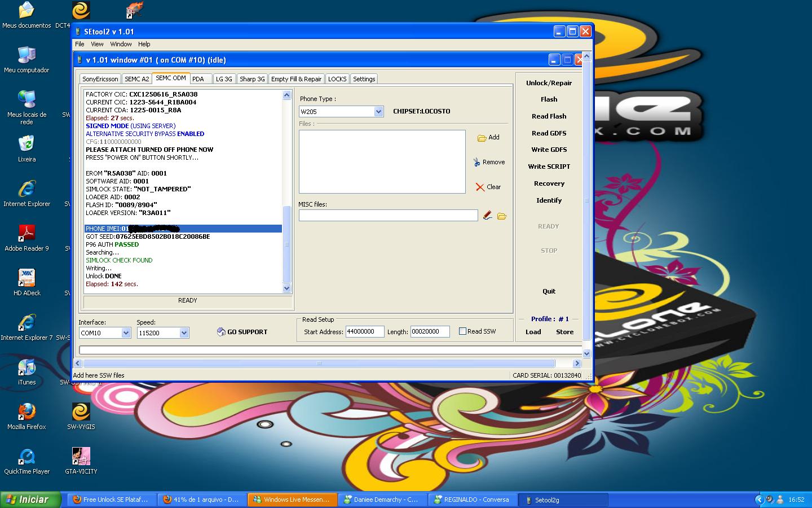Click the Recovery button
812x508 pixels.
click(x=549, y=183)
